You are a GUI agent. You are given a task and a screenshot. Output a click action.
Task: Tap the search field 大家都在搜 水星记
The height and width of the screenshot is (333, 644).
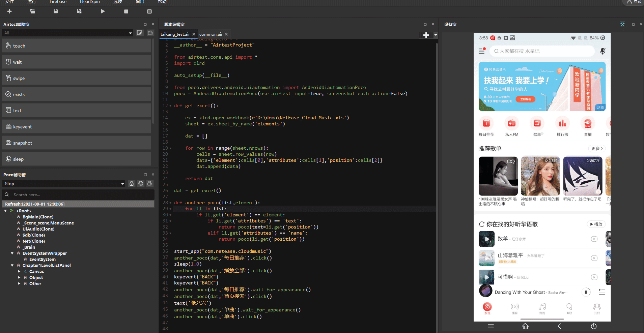542,51
